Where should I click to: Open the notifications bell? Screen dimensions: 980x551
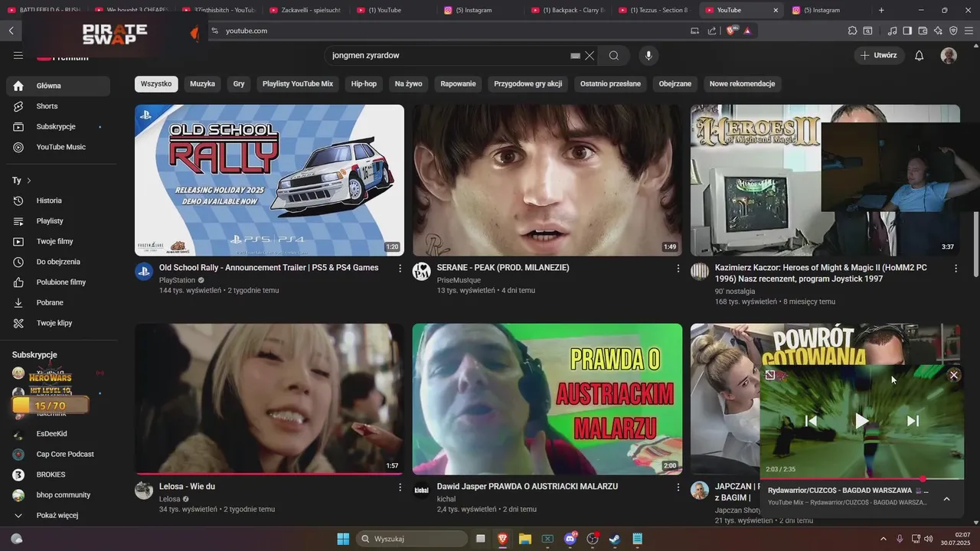(x=920, y=55)
